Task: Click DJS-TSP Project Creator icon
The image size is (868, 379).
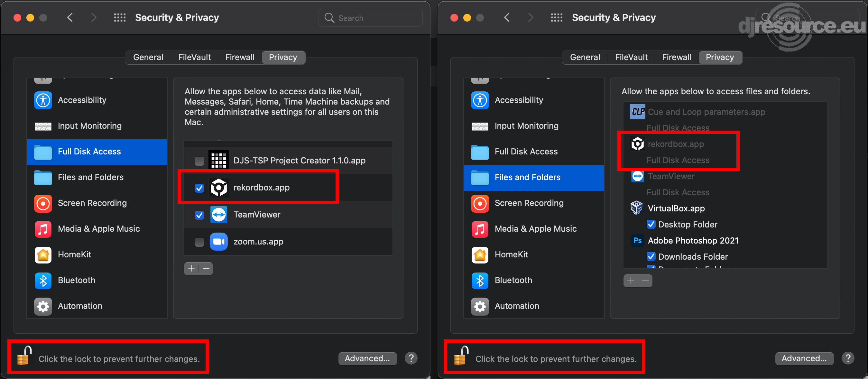Action: 219,160
